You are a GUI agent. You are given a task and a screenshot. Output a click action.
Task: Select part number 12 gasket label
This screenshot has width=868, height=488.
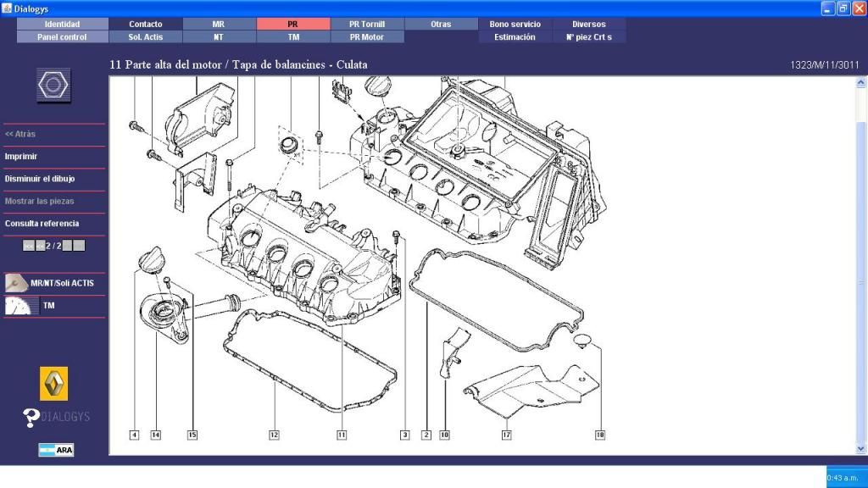(x=274, y=435)
